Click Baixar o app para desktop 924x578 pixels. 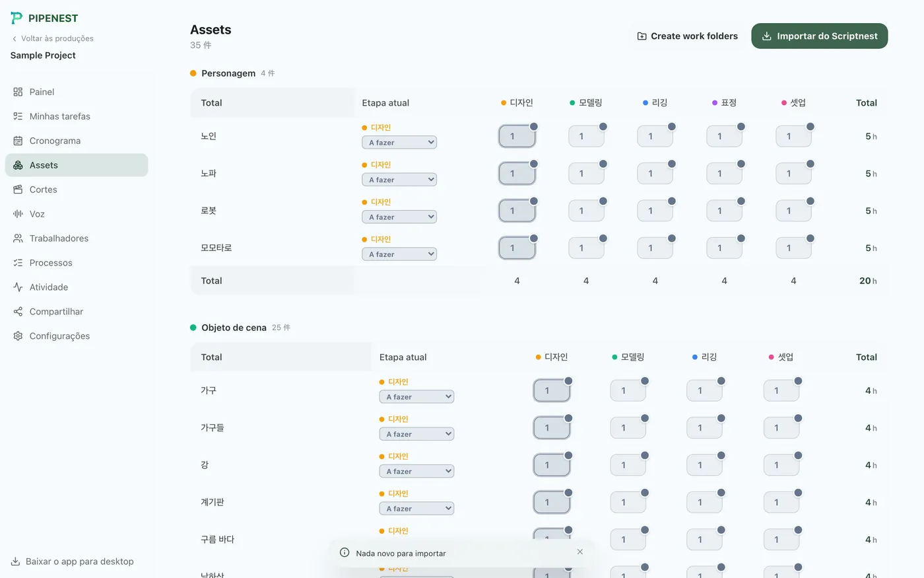(x=73, y=561)
